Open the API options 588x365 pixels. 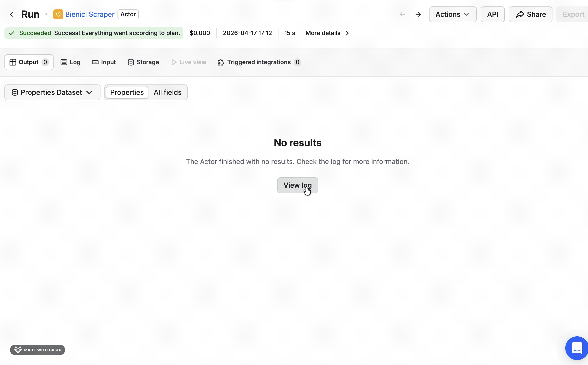[492, 14]
